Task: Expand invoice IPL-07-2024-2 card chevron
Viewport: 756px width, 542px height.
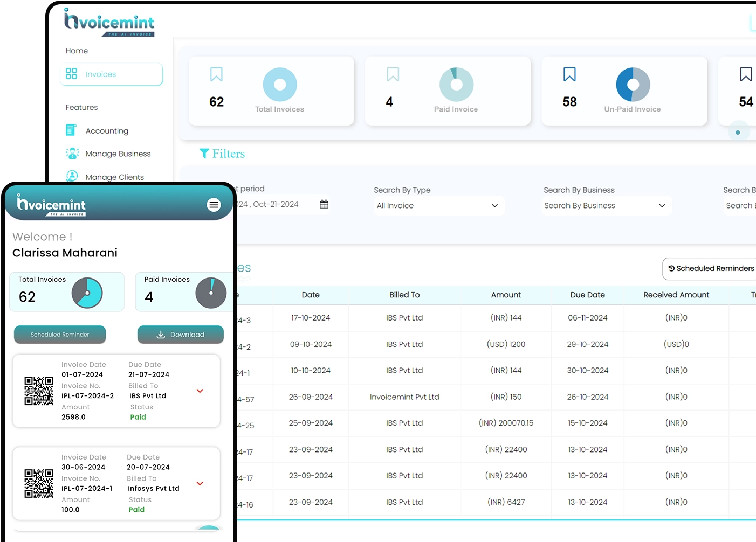Action: 200,391
